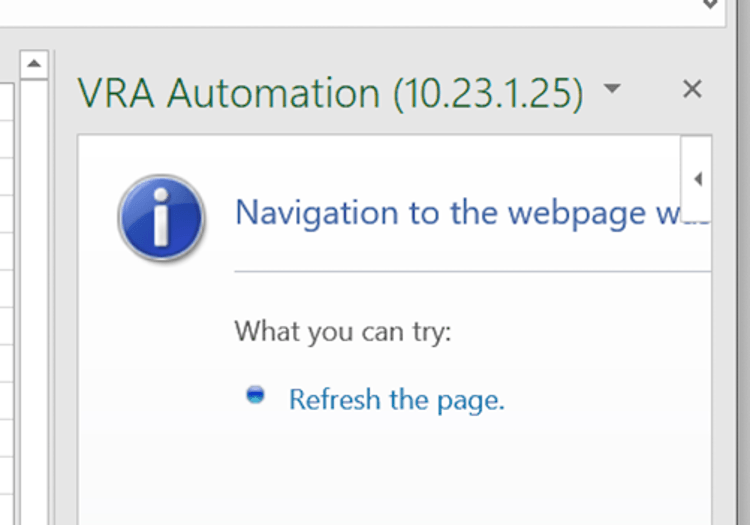Screen dimensions: 750x525
Task: Click the VRA Automation (10.23.1.25) pane title
Action: point(330,93)
